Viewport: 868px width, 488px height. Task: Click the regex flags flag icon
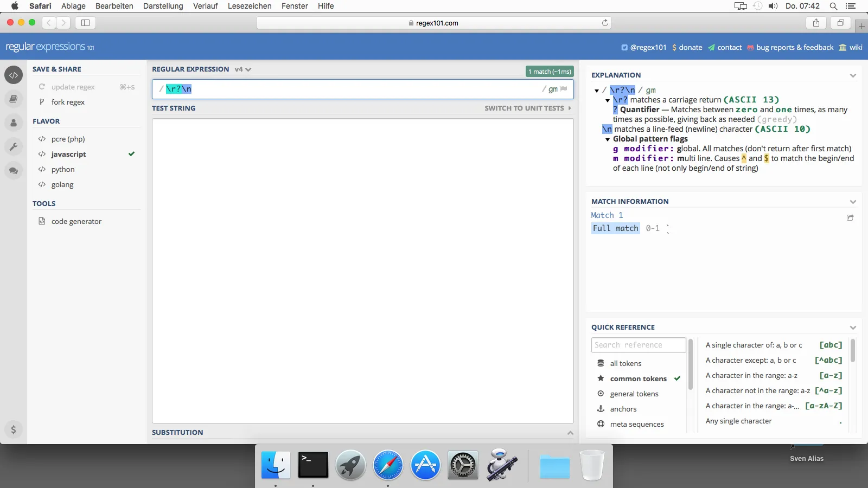pos(563,89)
